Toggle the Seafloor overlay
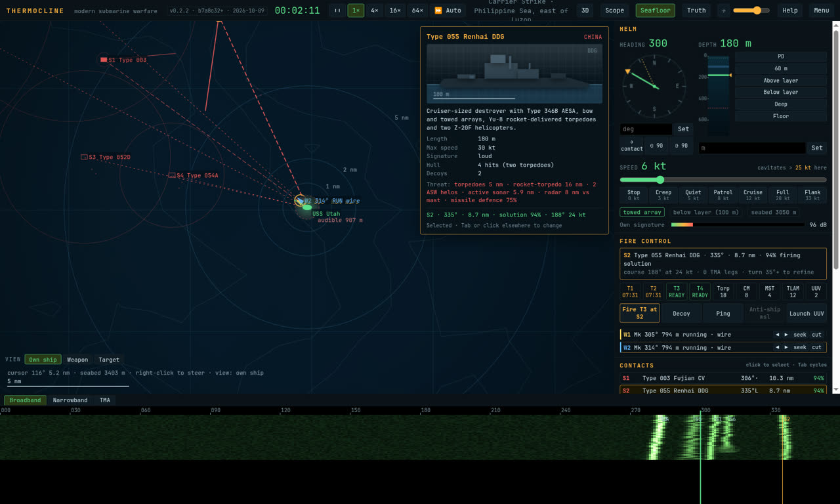840x504 pixels. 655,10
